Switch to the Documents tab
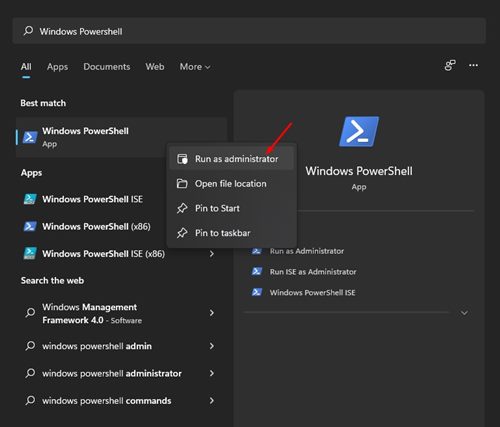Viewport: 500px width, 427px height. tap(107, 67)
